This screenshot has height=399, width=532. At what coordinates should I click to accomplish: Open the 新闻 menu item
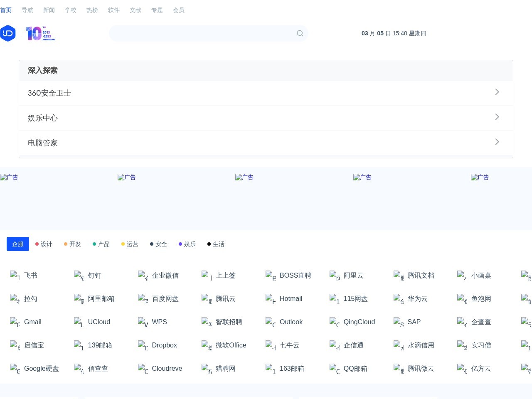[49, 10]
